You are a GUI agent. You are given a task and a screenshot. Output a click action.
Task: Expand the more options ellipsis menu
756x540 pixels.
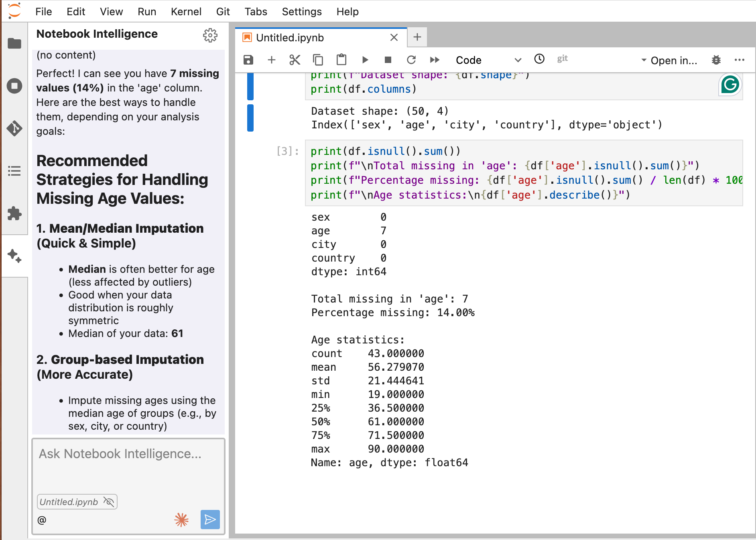coord(740,60)
